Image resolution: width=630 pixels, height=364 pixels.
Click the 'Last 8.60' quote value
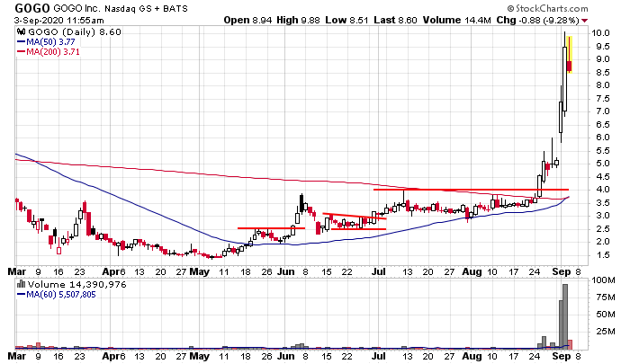coord(395,20)
